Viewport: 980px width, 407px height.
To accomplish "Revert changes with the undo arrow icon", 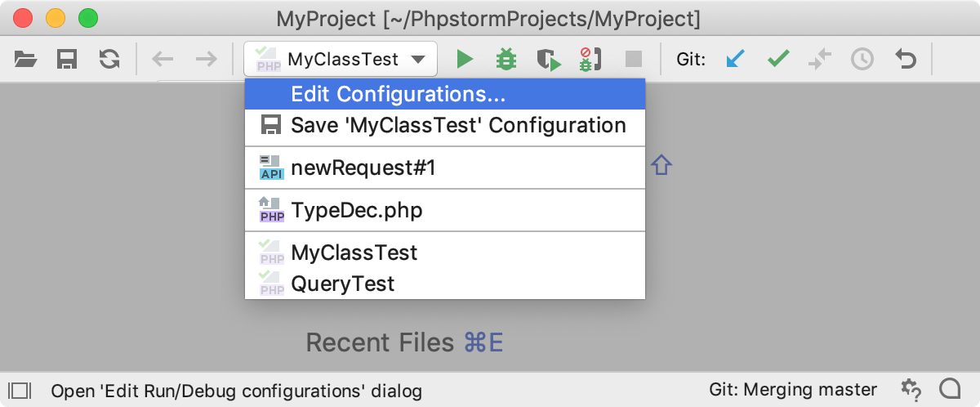I will point(905,59).
